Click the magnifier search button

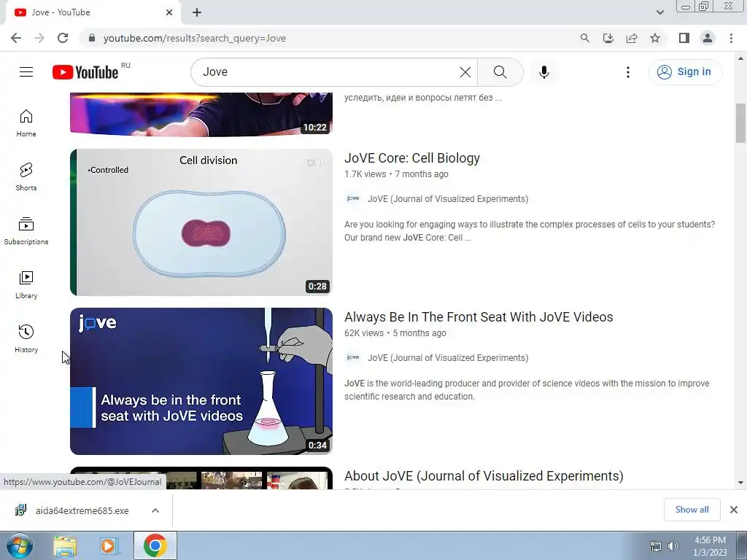(500, 72)
